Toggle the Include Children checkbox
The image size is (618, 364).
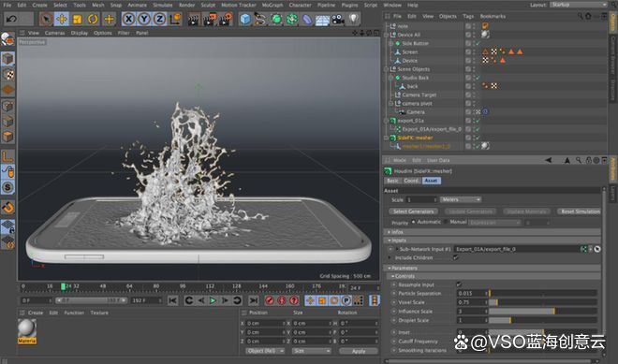456,257
